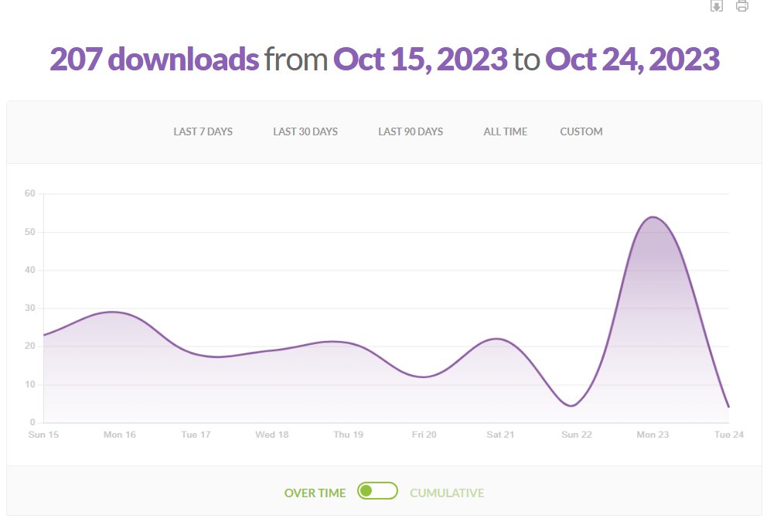Viewport: 777px width, 532px height.
Task: Select the LAST 30 DAYS range
Action: 305,132
